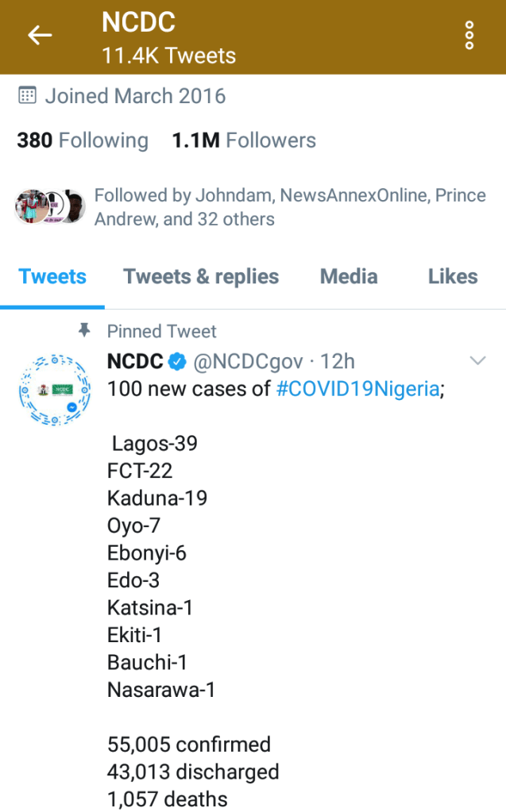The width and height of the screenshot is (506, 812).
Task: Expand the tweet options chevron
Action: [x=477, y=361]
